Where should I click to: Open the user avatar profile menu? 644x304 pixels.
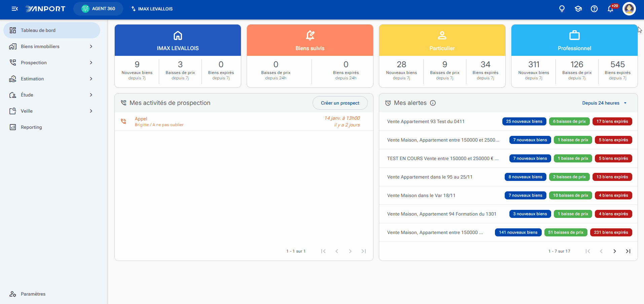(629, 9)
